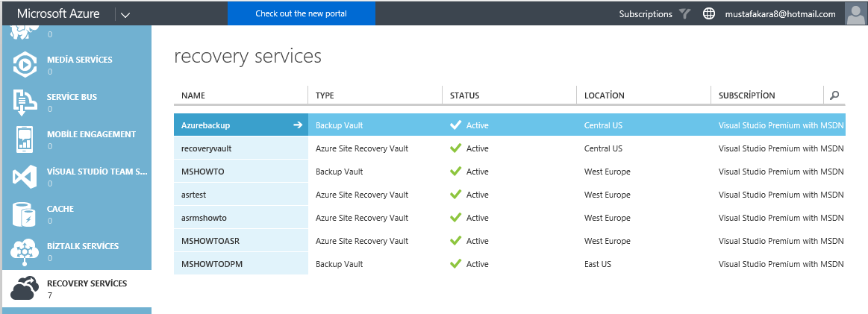The image size is (868, 314).
Task: Click the mustafakara8@hotmail.com account
Action: tap(780, 14)
